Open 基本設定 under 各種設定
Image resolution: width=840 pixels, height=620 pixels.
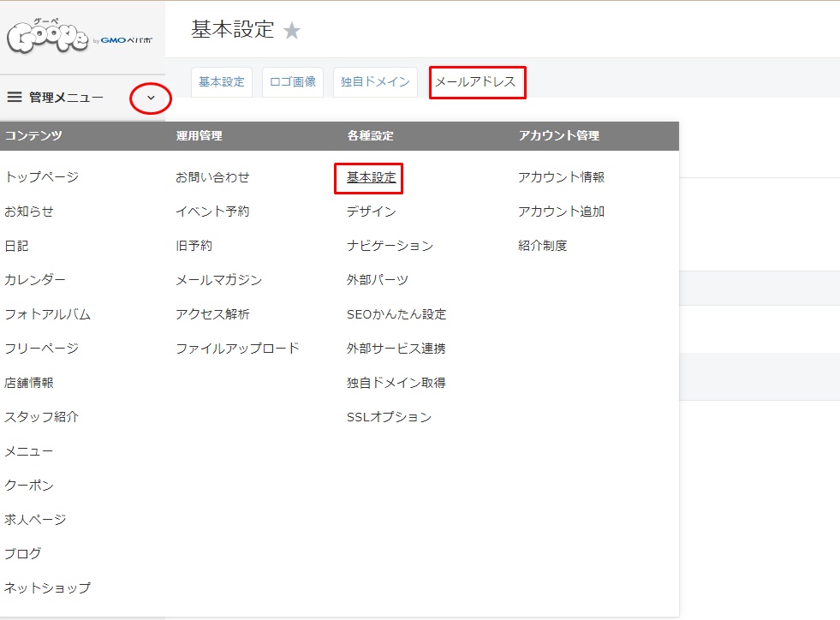pyautogui.click(x=371, y=177)
